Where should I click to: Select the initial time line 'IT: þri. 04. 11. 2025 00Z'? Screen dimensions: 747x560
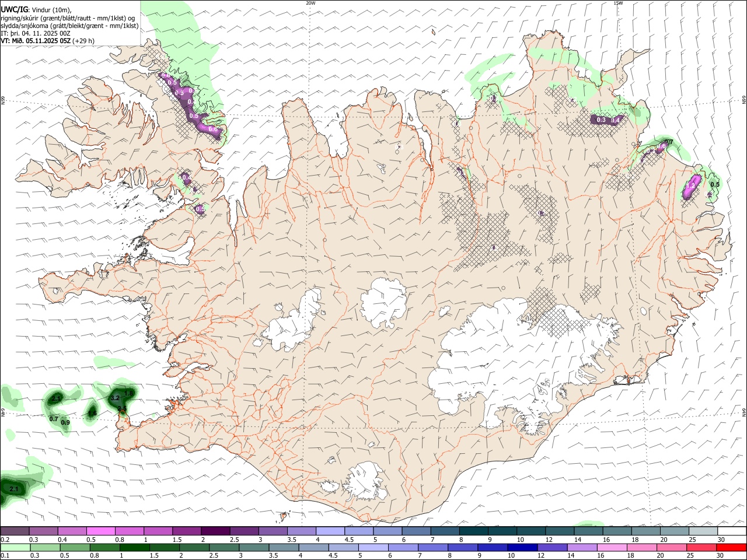(35, 33)
